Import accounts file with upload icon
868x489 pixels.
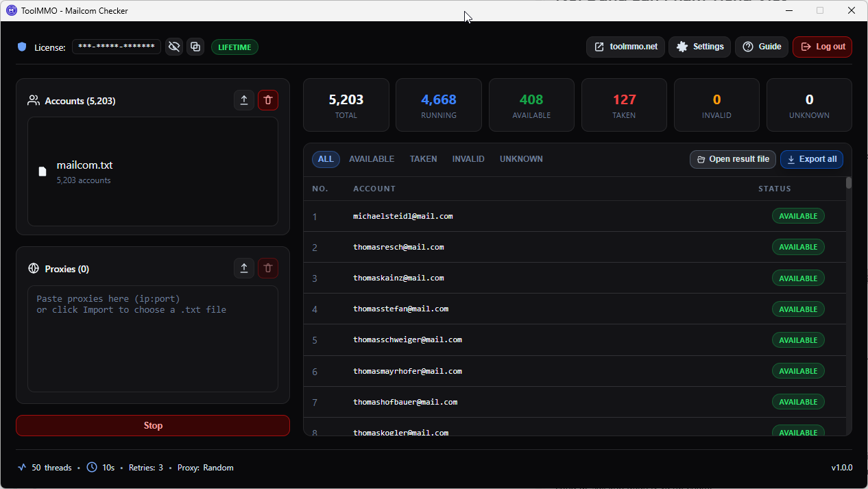[x=244, y=100]
